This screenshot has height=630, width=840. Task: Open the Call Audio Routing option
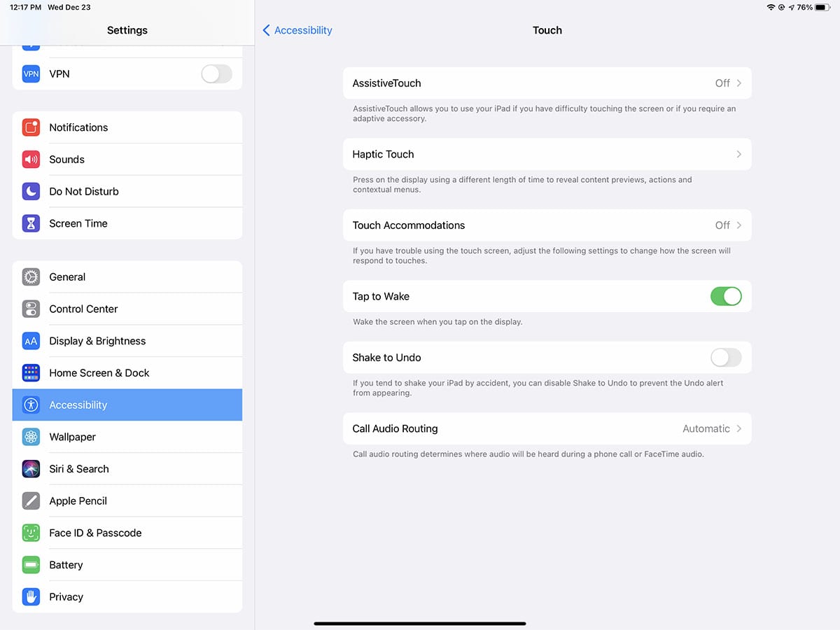click(x=547, y=428)
